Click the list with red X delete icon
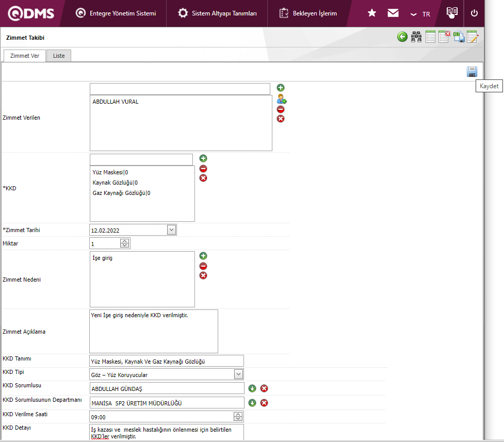Screen dimensions: 504x442 click(x=445, y=37)
